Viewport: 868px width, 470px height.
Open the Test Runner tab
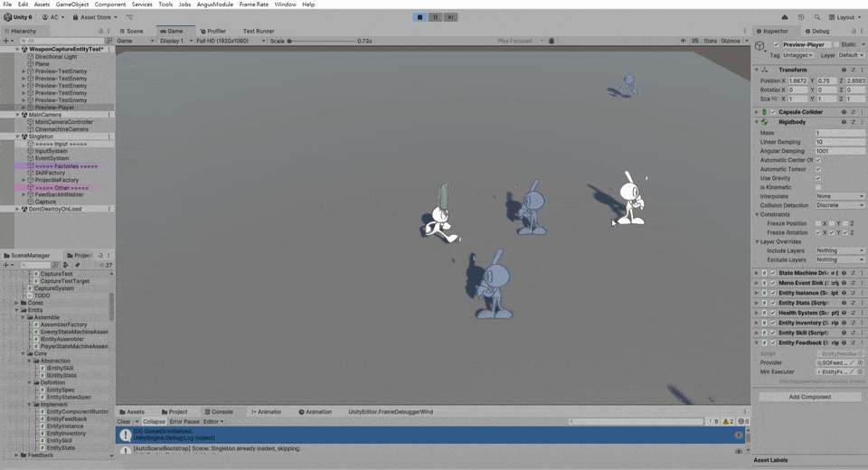pyautogui.click(x=259, y=31)
